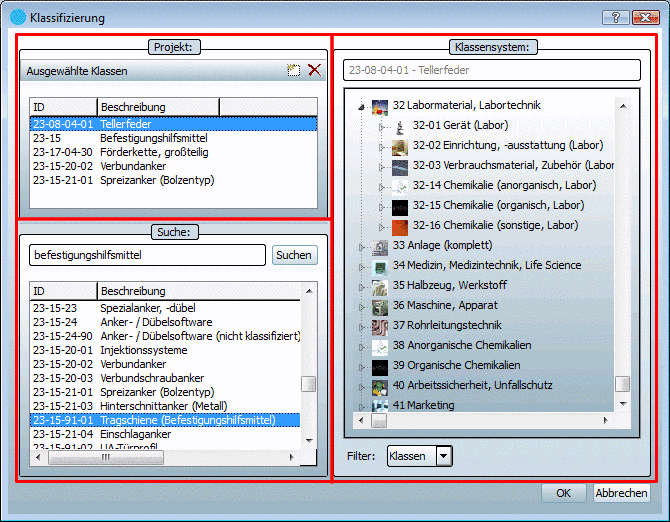The height and width of the screenshot is (522, 670).
Task: Click the befestigungshilfsmittel search field
Action: tap(147, 255)
